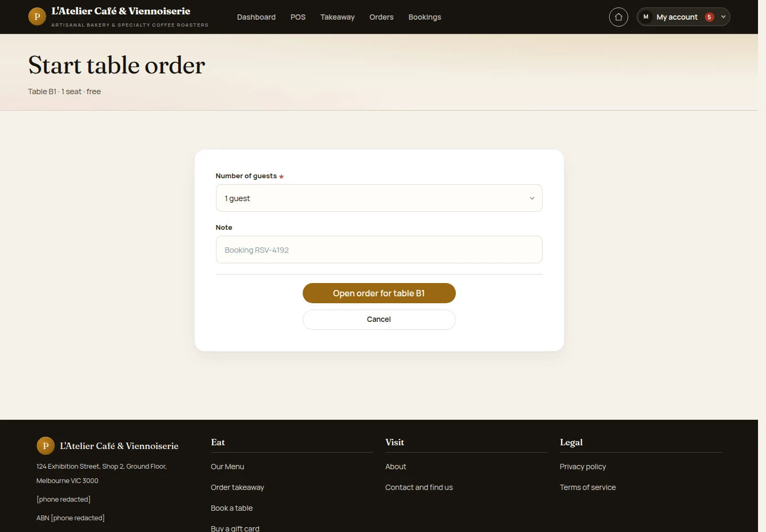
Task: Open the Terms of service footer link
Action: point(587,487)
